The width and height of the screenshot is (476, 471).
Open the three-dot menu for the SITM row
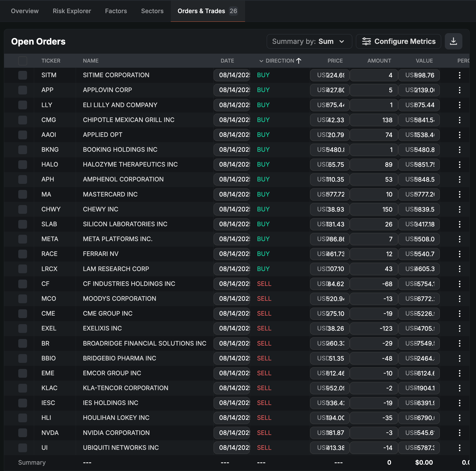coord(459,75)
